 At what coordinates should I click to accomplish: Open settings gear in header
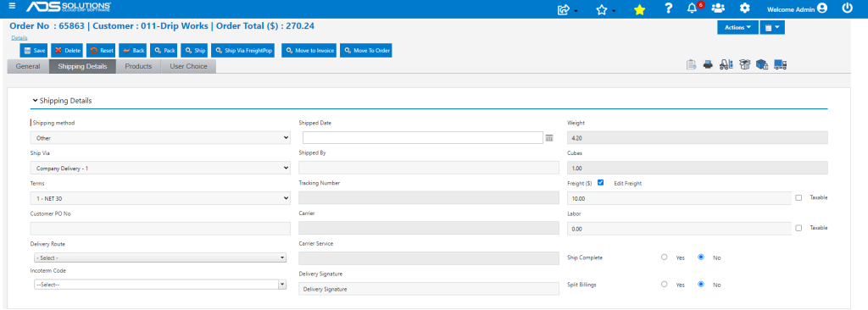[745, 8]
